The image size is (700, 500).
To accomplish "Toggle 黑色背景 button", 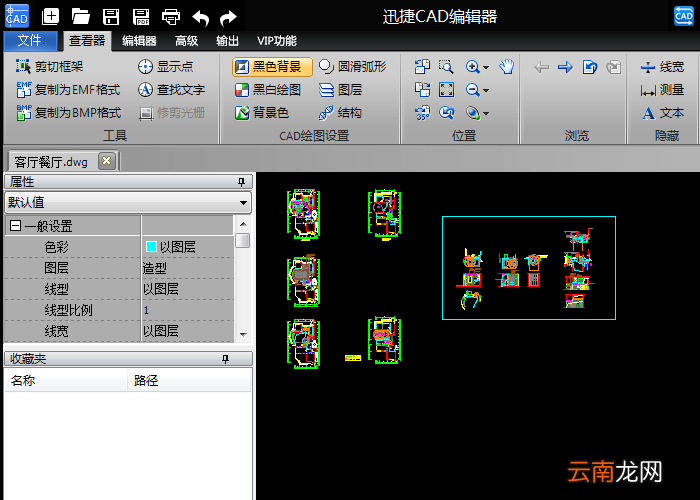I will click(272, 67).
